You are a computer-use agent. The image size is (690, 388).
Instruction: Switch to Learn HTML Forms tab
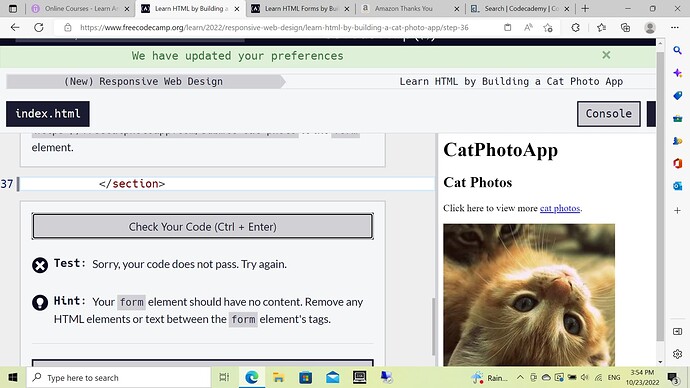[301, 8]
